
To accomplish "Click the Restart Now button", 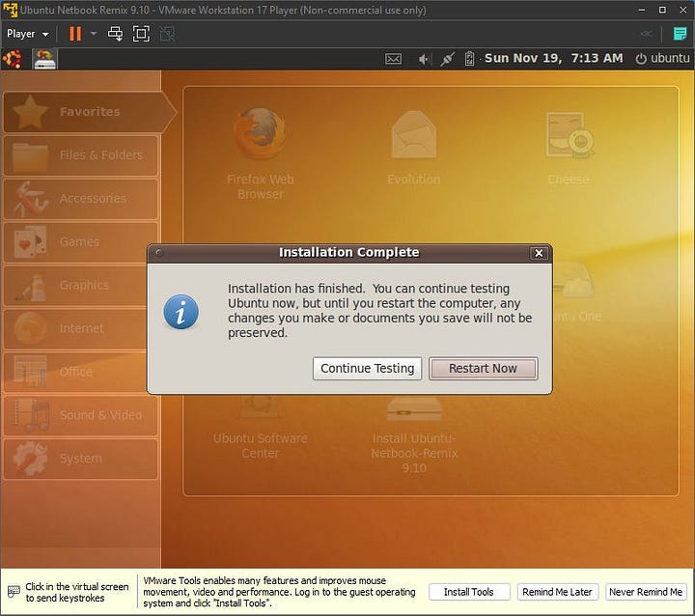I will pyautogui.click(x=484, y=369).
